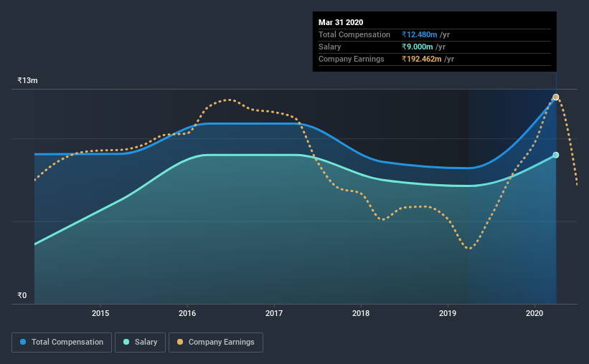The height and width of the screenshot is (364, 589).
Task: Click the Salary label in the tooltip
Action: pyautogui.click(x=329, y=47)
